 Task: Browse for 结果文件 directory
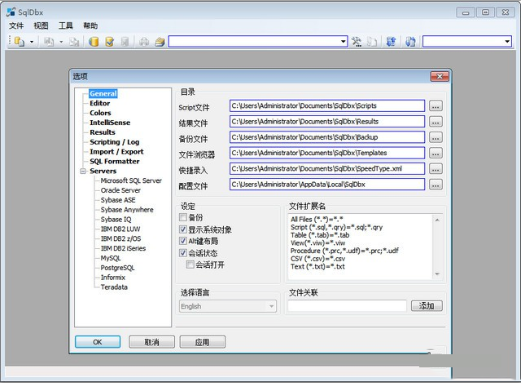pos(436,122)
